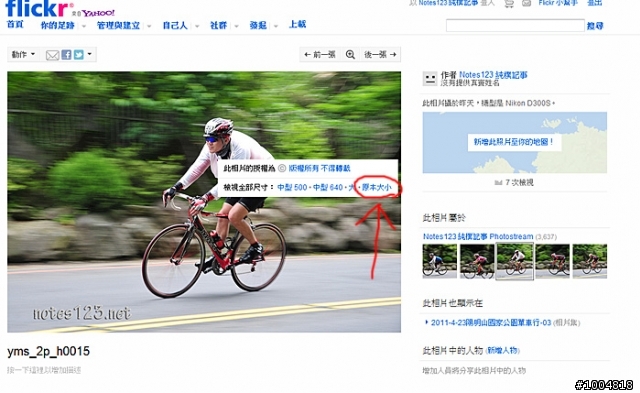Viewport: 640px width, 393px height.
Task: Click 版權所有 不得轉載 license link
Action: coord(319,168)
